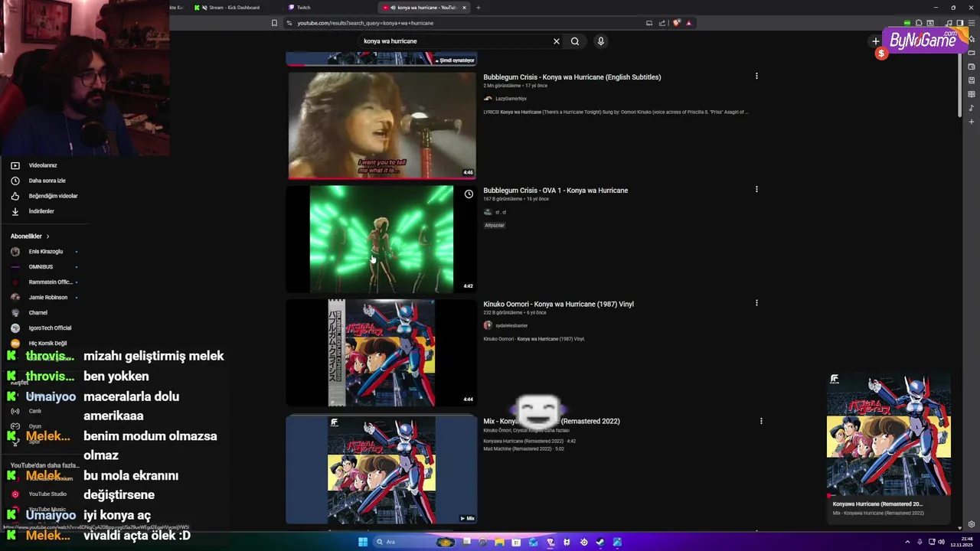Open a new browser tab with plus
This screenshot has height=551, width=980.
coord(479,8)
